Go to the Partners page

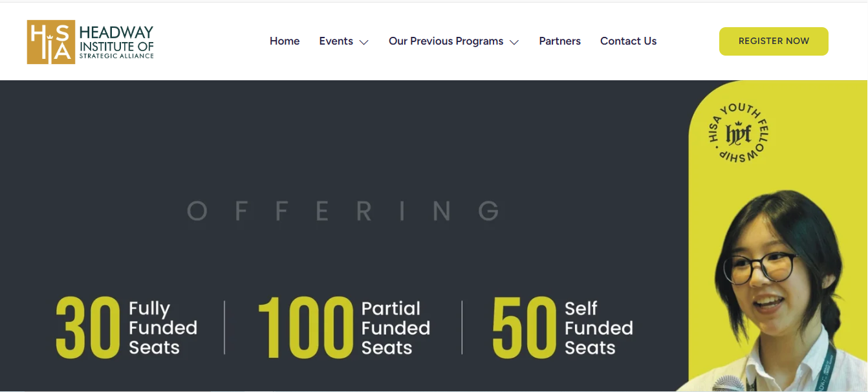click(x=559, y=41)
